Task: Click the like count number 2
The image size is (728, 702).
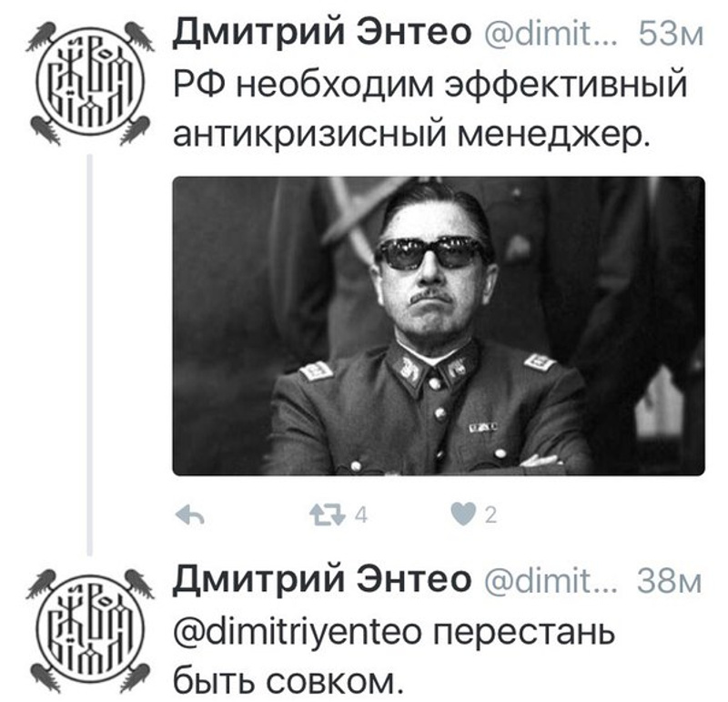Action: coord(490,515)
